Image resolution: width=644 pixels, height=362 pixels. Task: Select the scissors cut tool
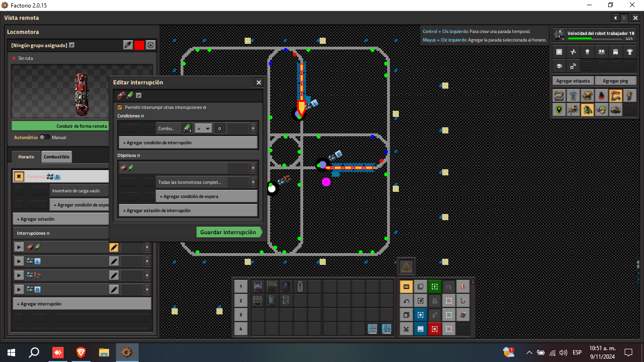[406, 329]
